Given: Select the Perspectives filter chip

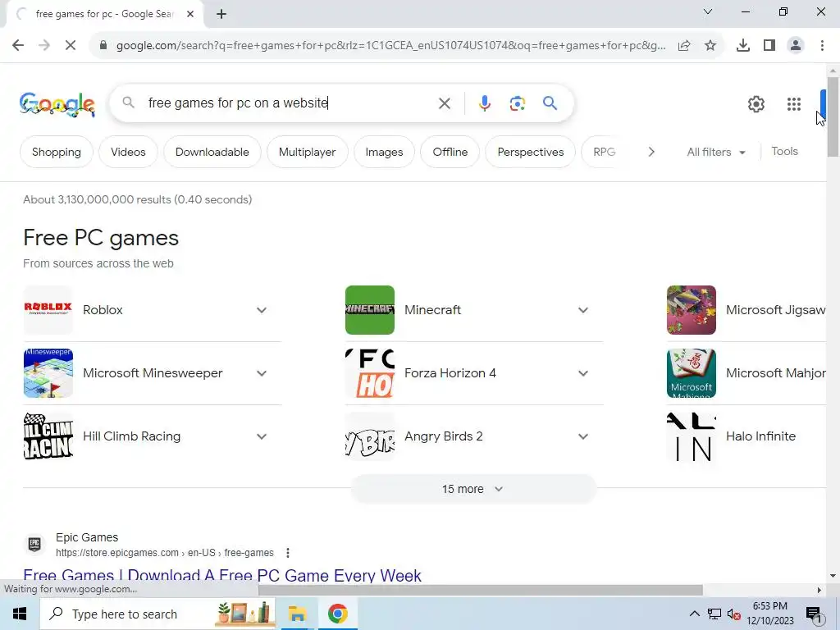Looking at the screenshot, I should [x=531, y=152].
